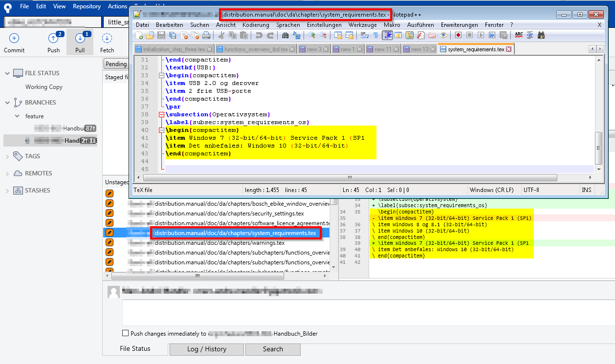This screenshot has height=364, width=615.
Task: Click the Record Macro red dot icon
Action: click(x=458, y=35)
